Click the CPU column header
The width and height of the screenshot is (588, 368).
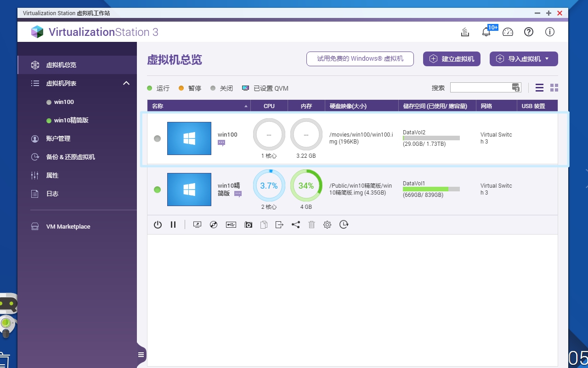point(269,106)
